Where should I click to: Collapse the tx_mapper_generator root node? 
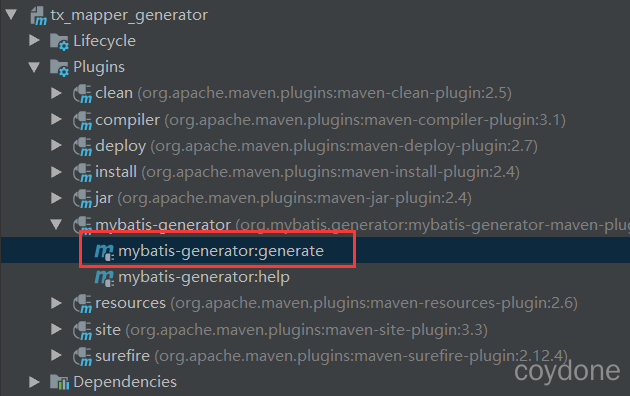click(x=11, y=14)
